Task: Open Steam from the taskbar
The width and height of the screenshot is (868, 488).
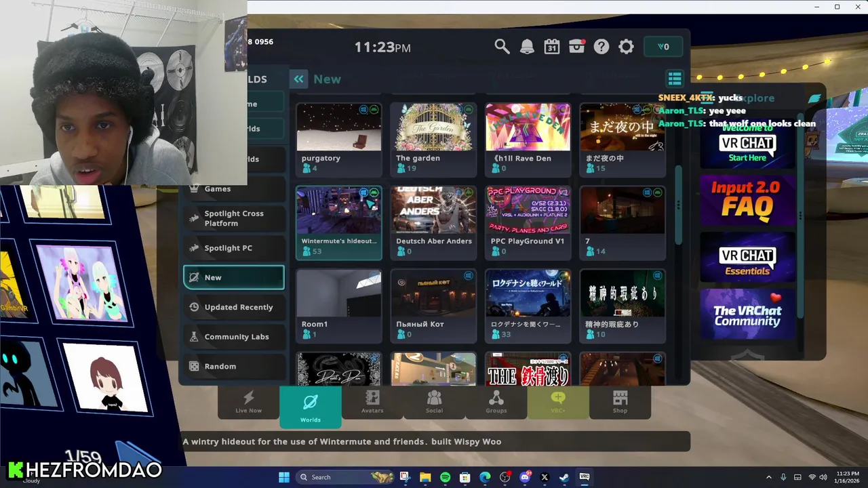Action: (564, 477)
